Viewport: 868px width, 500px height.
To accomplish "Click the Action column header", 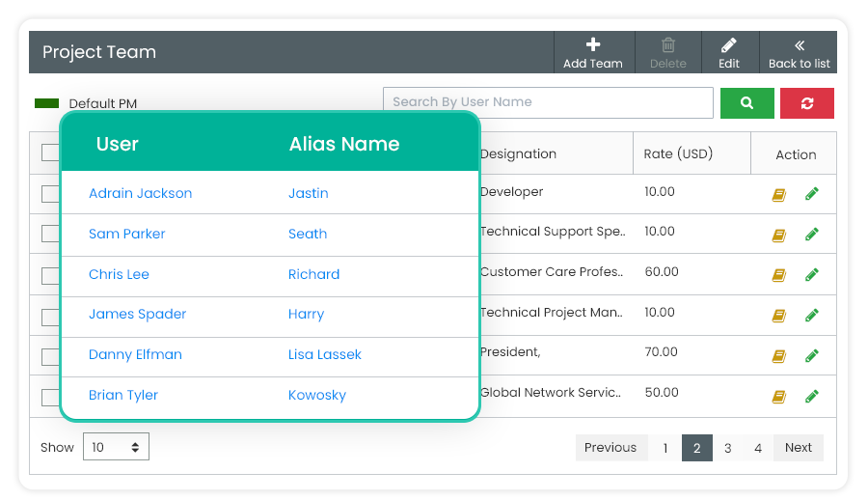I will pos(796,154).
